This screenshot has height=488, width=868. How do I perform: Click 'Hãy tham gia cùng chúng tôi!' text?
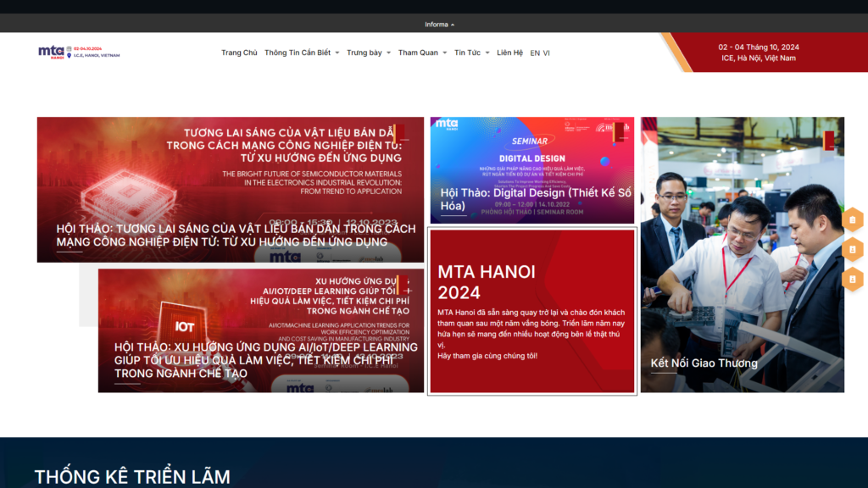click(487, 356)
